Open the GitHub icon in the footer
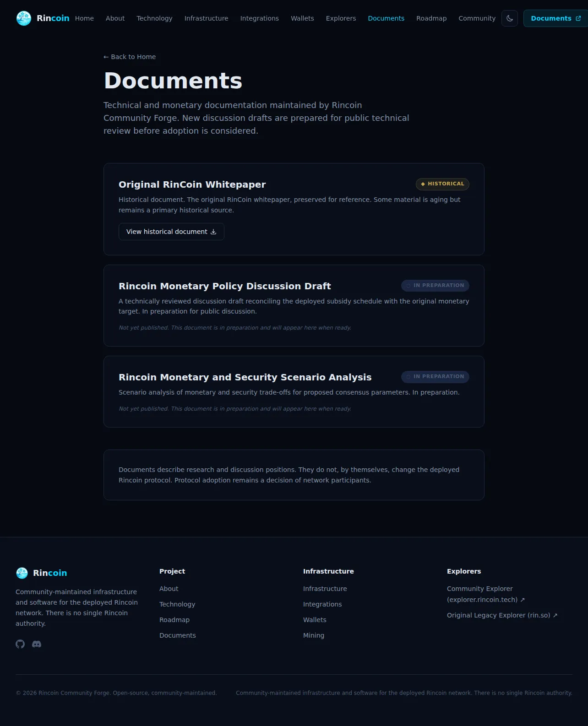 coord(20,644)
